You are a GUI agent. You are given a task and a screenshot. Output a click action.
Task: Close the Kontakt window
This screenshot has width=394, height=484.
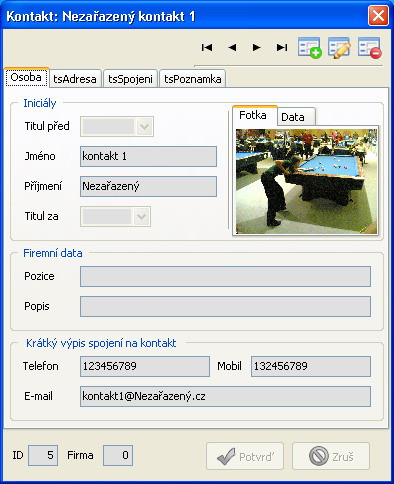[378, 15]
